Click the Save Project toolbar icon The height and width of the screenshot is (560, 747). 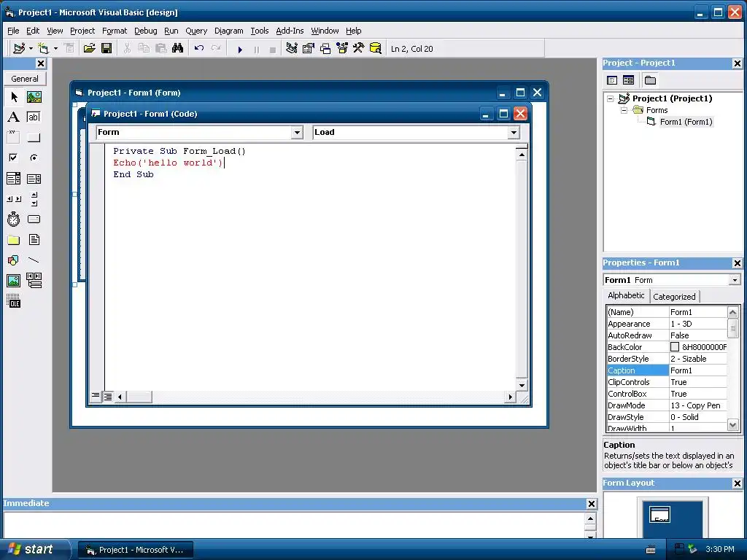point(107,49)
